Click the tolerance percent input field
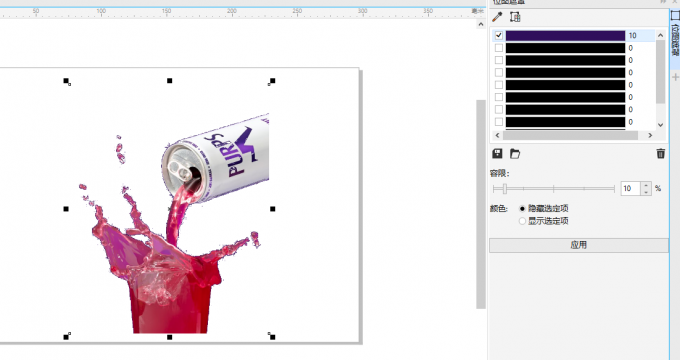680x360 pixels. (x=631, y=189)
